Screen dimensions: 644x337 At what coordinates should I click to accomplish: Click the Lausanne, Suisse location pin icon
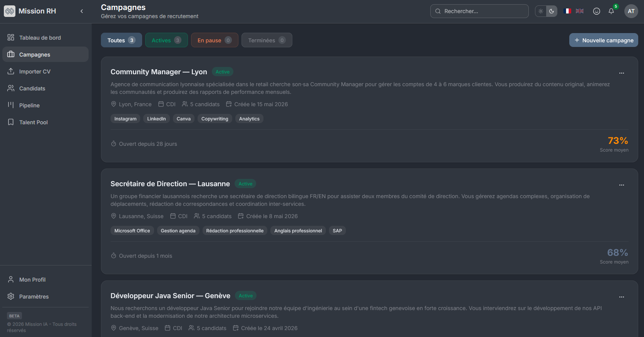114,216
